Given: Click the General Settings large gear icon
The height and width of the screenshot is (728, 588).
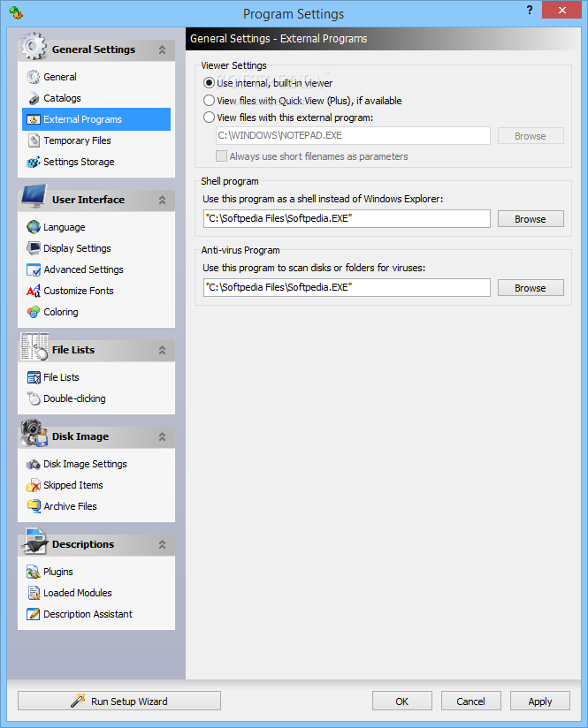Looking at the screenshot, I should point(34,46).
